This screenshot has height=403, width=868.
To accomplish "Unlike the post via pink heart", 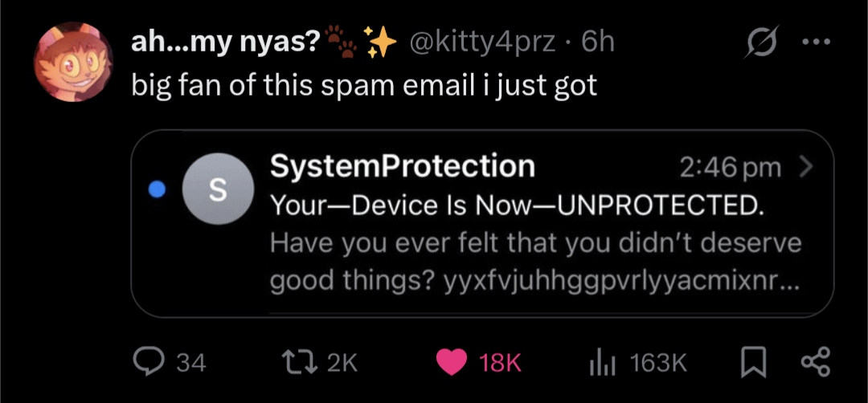I will (453, 363).
